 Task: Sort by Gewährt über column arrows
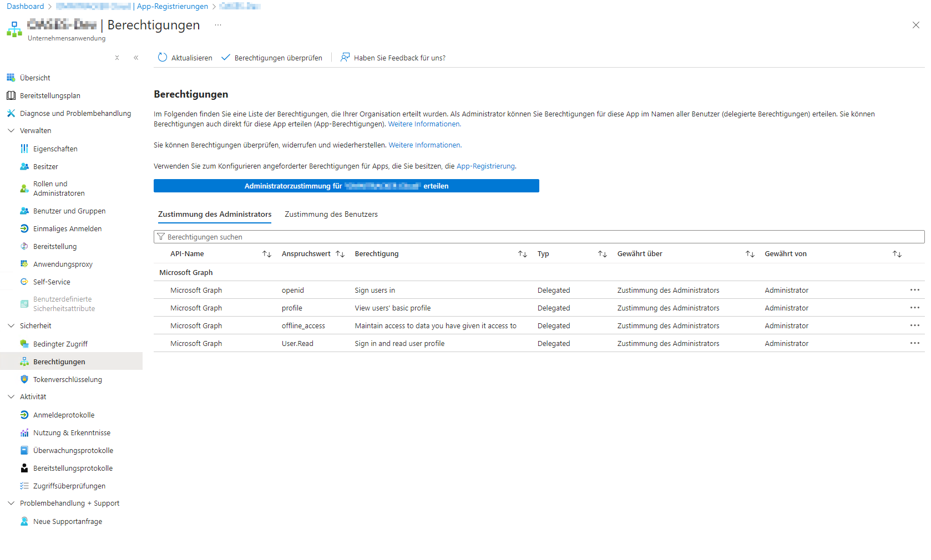coord(750,254)
